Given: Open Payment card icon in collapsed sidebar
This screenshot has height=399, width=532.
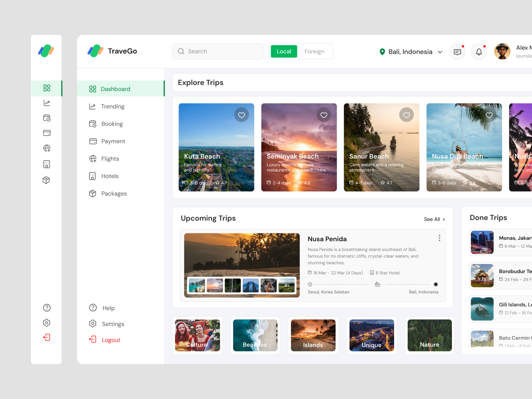Looking at the screenshot, I should [47, 133].
